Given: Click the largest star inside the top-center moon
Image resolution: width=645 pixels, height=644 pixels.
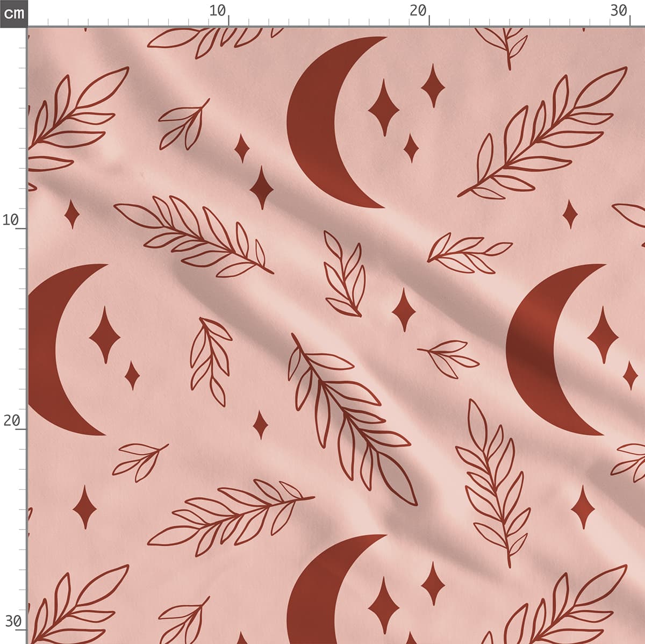Looking at the screenshot, I should [x=384, y=108].
